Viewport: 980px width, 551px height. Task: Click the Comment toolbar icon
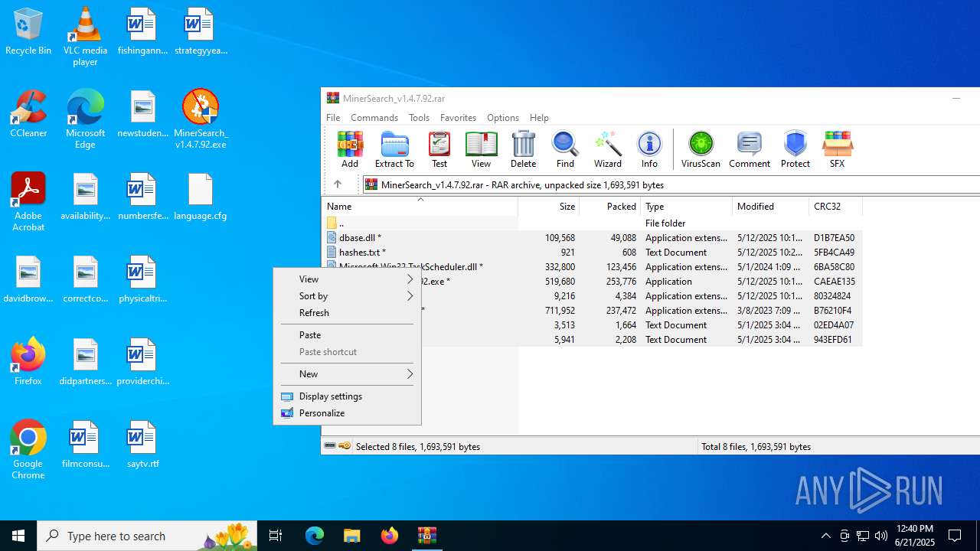click(750, 149)
